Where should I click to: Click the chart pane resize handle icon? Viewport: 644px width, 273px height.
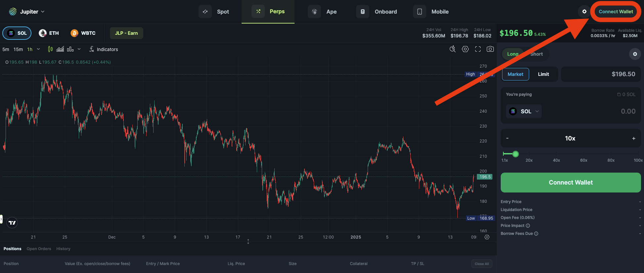(248, 242)
